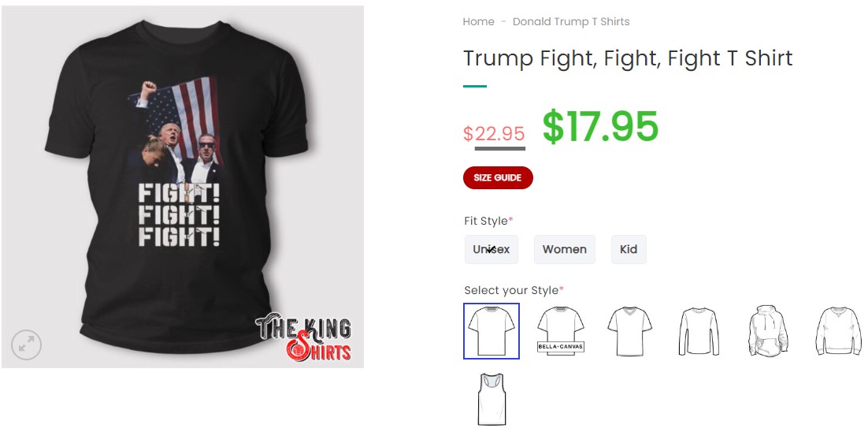
Task: Open the Size Guide
Action: pos(498,178)
